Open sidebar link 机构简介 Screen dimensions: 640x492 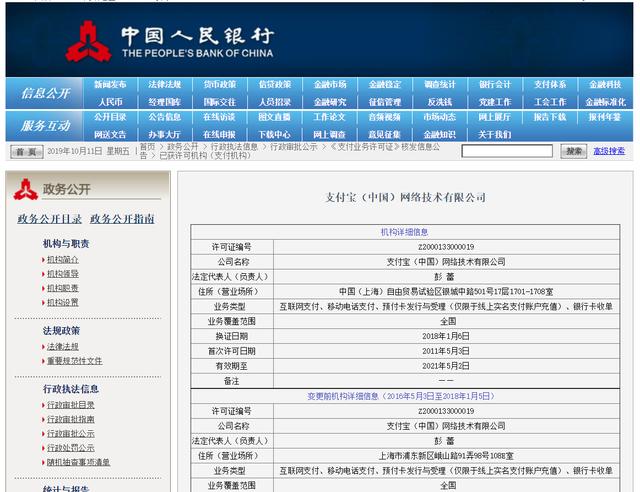(62, 260)
